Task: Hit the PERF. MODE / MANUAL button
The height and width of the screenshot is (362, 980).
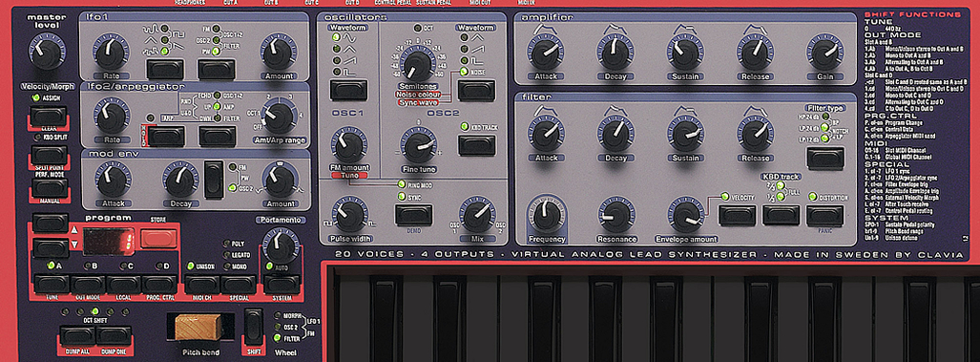Action: [49, 187]
